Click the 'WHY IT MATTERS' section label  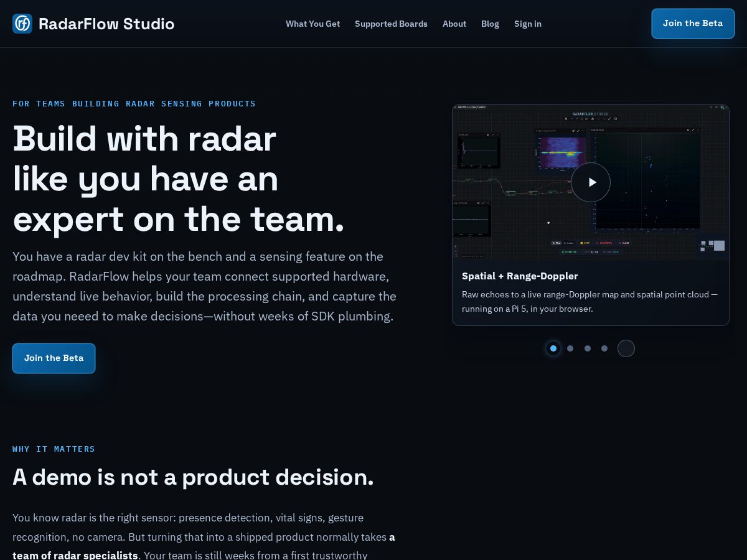click(54, 449)
